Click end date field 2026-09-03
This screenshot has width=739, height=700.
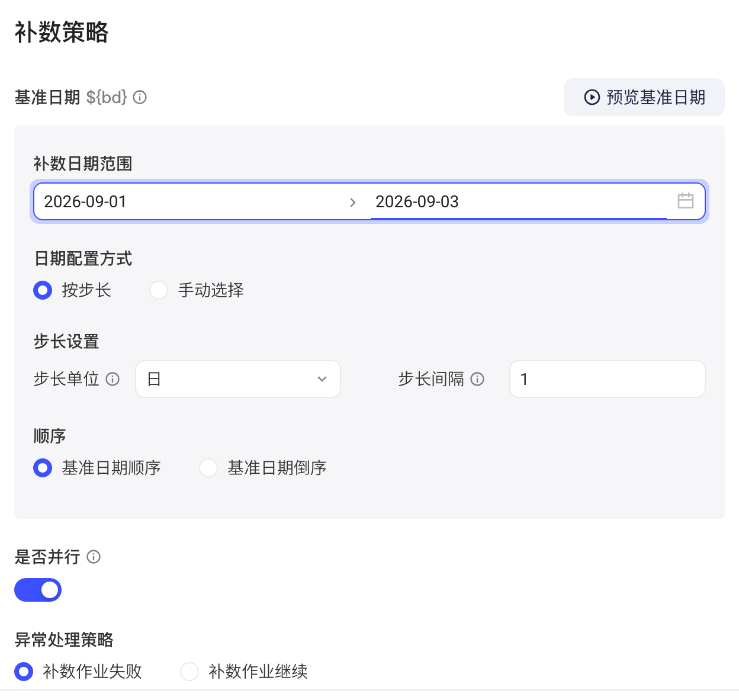[x=519, y=202]
